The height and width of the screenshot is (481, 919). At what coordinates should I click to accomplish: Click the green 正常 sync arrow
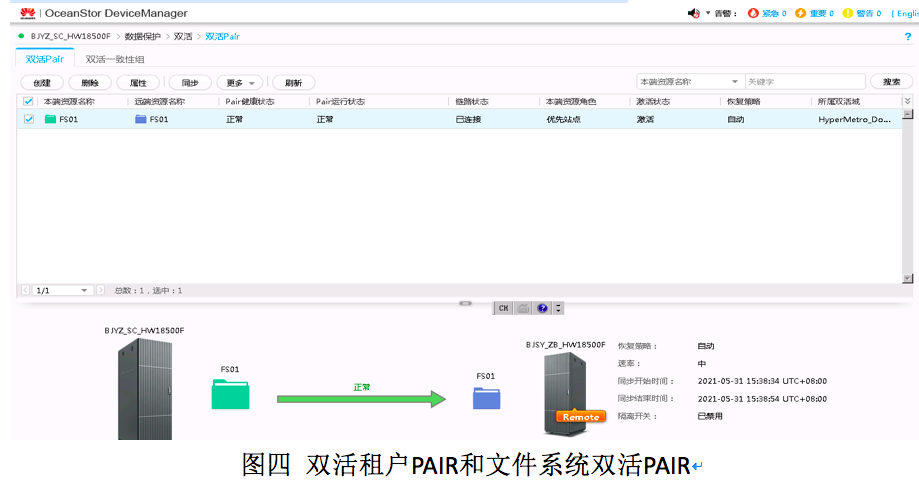(x=361, y=399)
